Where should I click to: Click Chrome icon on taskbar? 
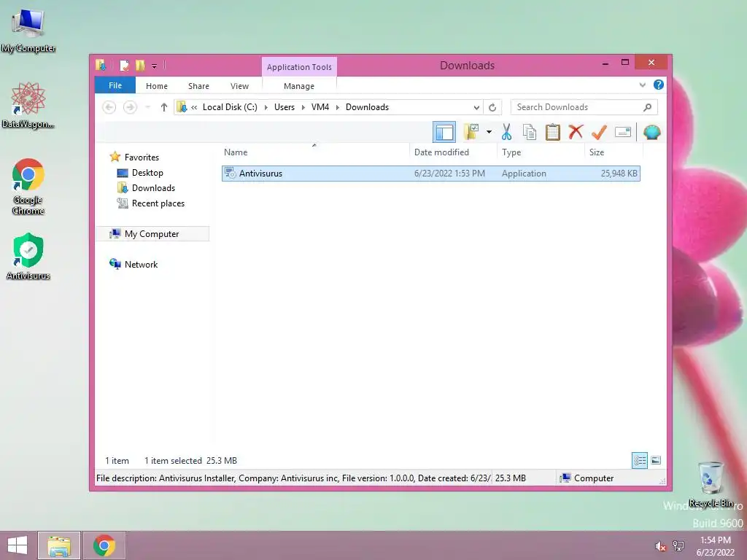point(104,545)
